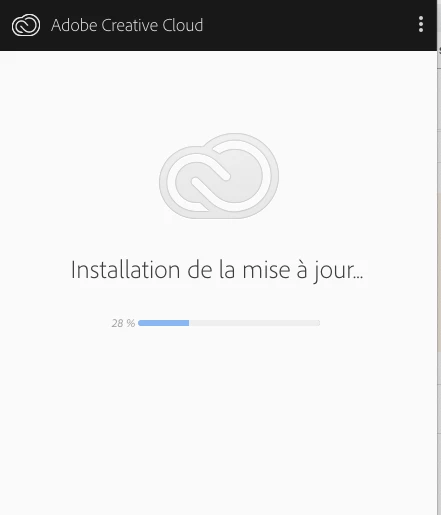Click the gray unfilled part of progress bar
This screenshot has height=515, width=441.
pyautogui.click(x=254, y=323)
